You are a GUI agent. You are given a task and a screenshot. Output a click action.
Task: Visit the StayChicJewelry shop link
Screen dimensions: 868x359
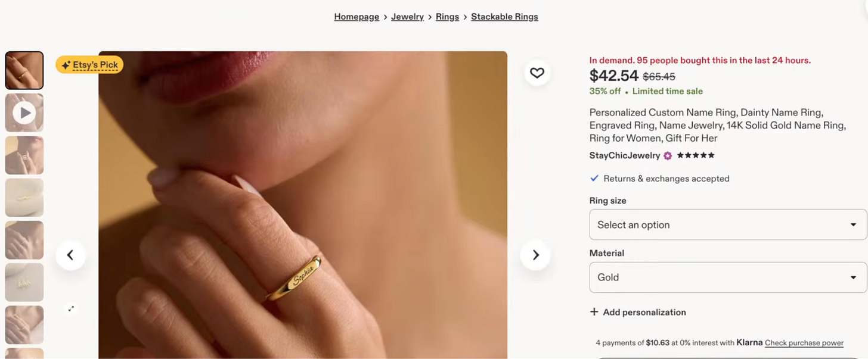coord(625,155)
